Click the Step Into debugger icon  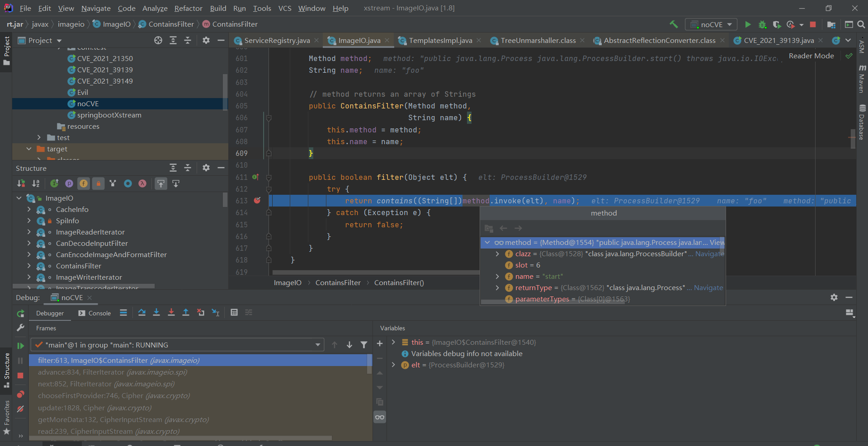click(x=157, y=312)
